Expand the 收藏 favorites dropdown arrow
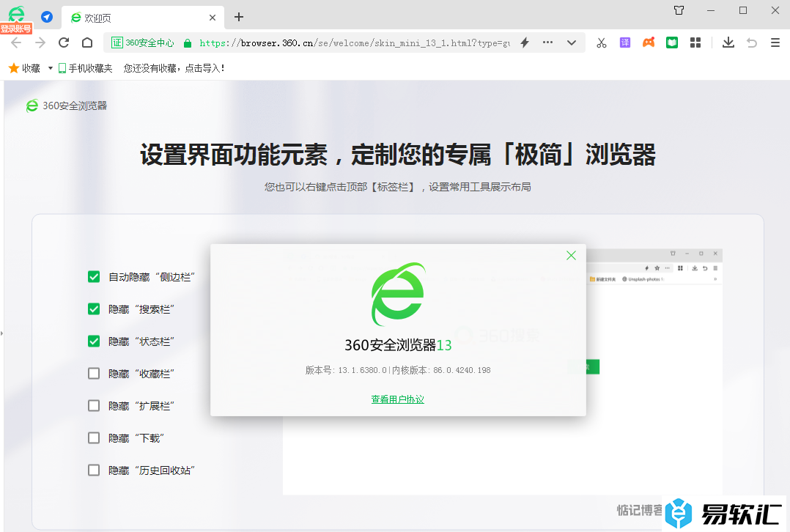The height and width of the screenshot is (532, 790). pyautogui.click(x=51, y=68)
